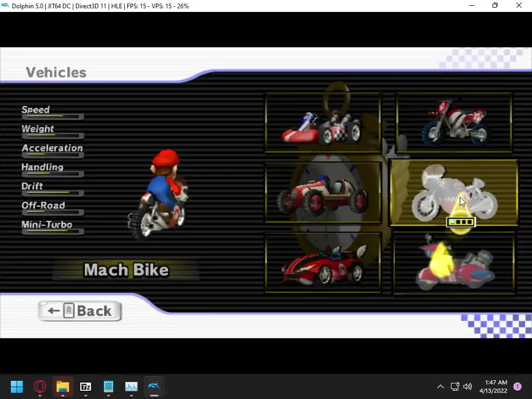Choose the red vintage Classic Dragster kart

(323, 193)
